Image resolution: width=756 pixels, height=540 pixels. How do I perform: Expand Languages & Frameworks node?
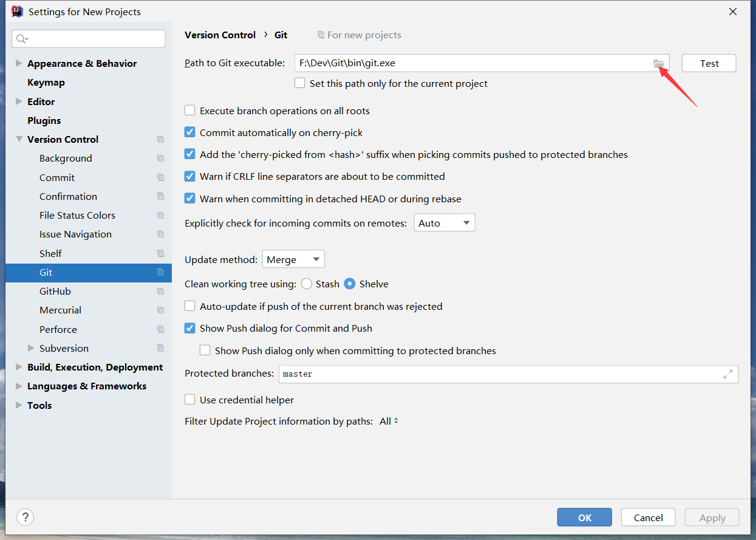[x=19, y=386]
